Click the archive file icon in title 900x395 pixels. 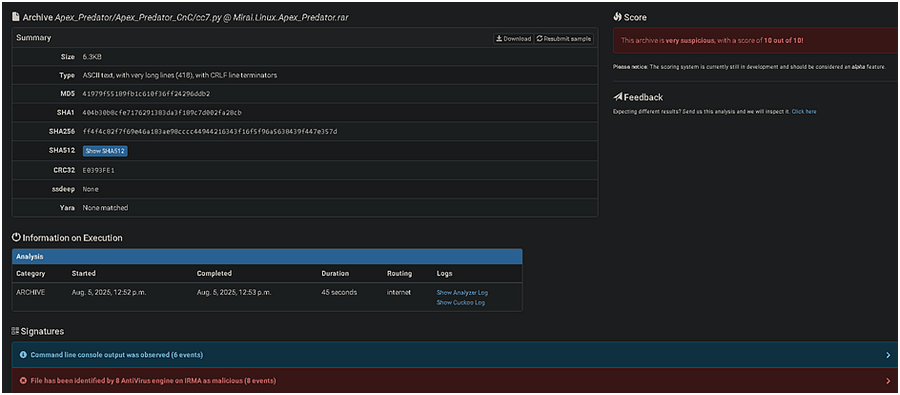[x=16, y=17]
